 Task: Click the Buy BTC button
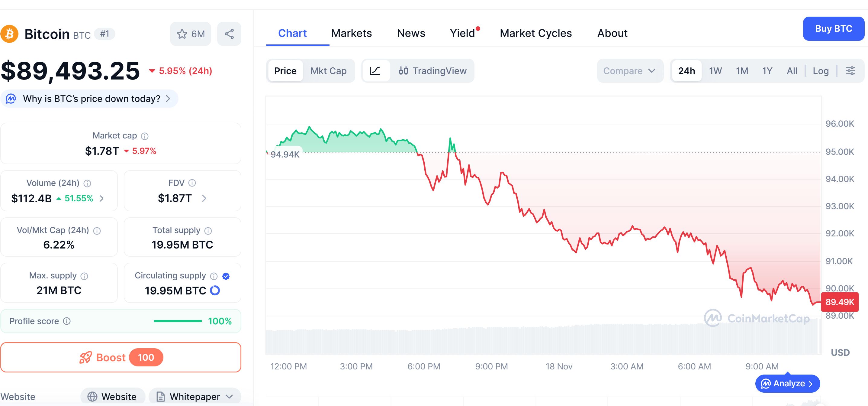[x=833, y=29]
